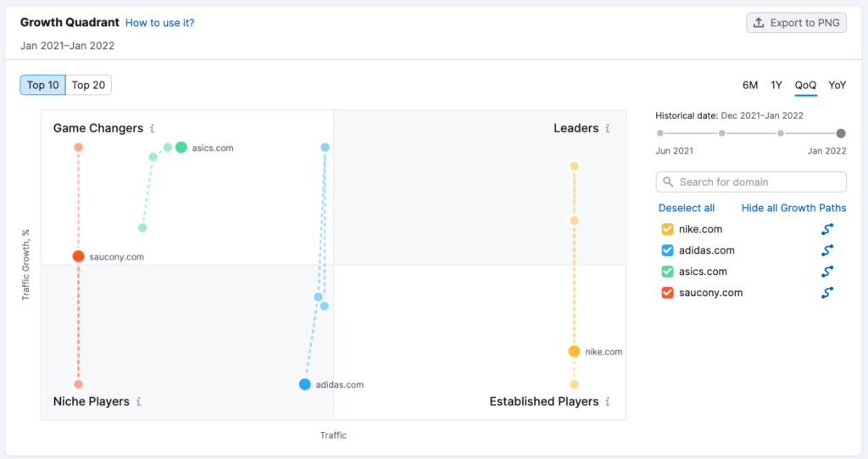The width and height of the screenshot is (868, 459).
Task: Click the lowest asics historical path point
Action: [142, 228]
